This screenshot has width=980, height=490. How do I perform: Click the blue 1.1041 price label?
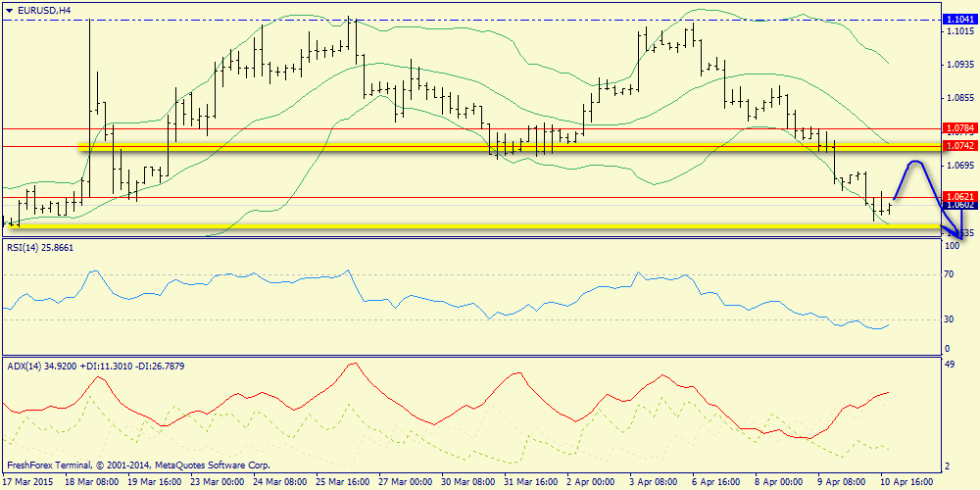(x=960, y=20)
